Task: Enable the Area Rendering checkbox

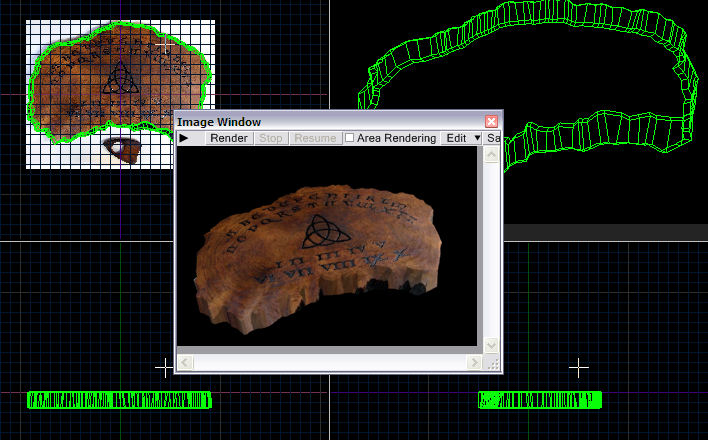Action: (x=350, y=138)
